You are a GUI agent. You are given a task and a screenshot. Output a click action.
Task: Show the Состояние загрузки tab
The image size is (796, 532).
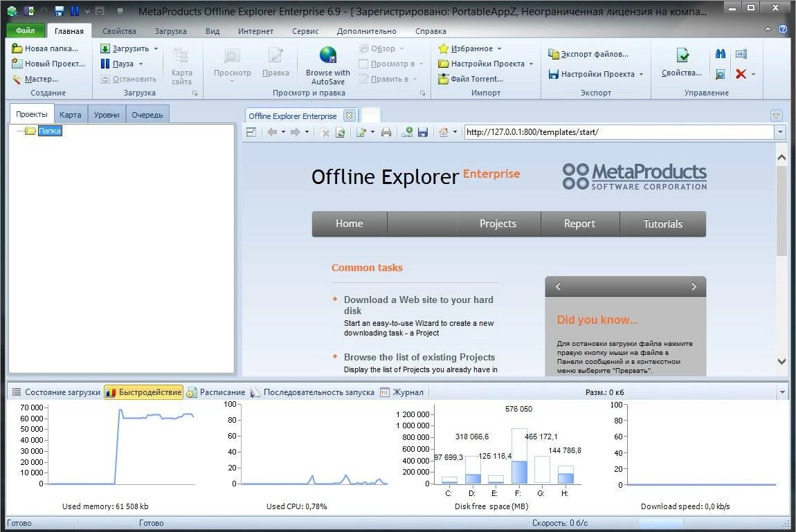pyautogui.click(x=56, y=392)
